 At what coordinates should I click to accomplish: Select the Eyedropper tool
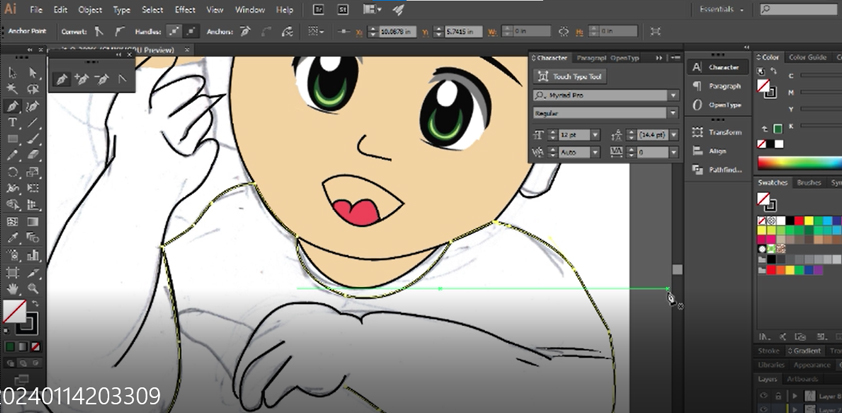coord(12,238)
